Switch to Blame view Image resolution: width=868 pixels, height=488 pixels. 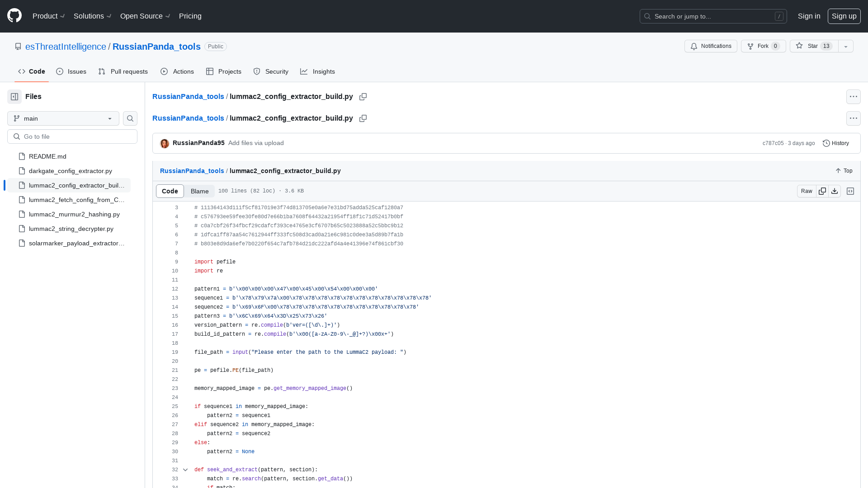[x=199, y=191]
